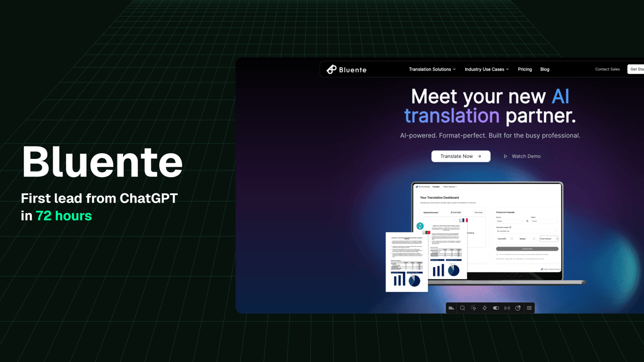Expand Other Features menu in dashboard mockup
Viewport: 644px width, 362px height.
click(450, 187)
